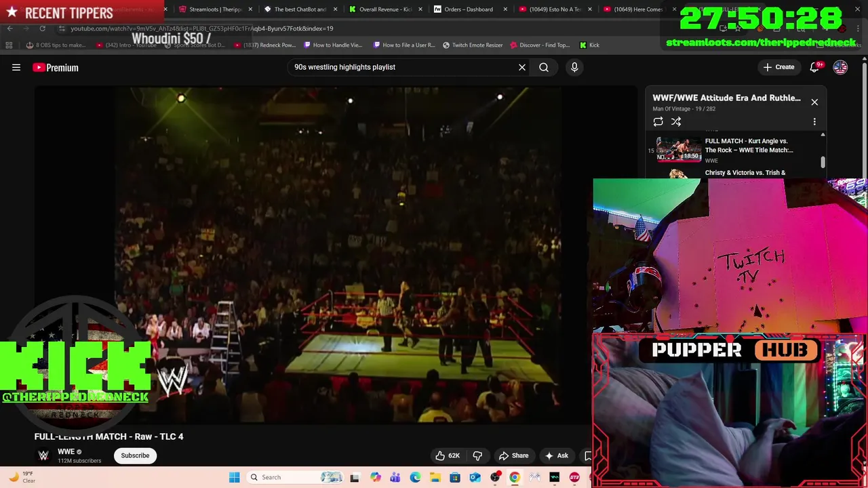868x488 pixels.
Task: Switch to OBS Studio on the taskbar
Action: (495, 477)
